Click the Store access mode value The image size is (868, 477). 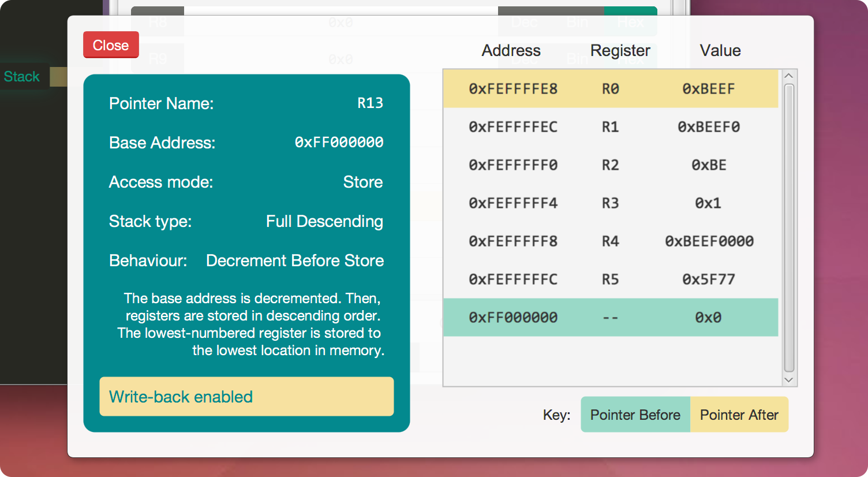pos(363,182)
